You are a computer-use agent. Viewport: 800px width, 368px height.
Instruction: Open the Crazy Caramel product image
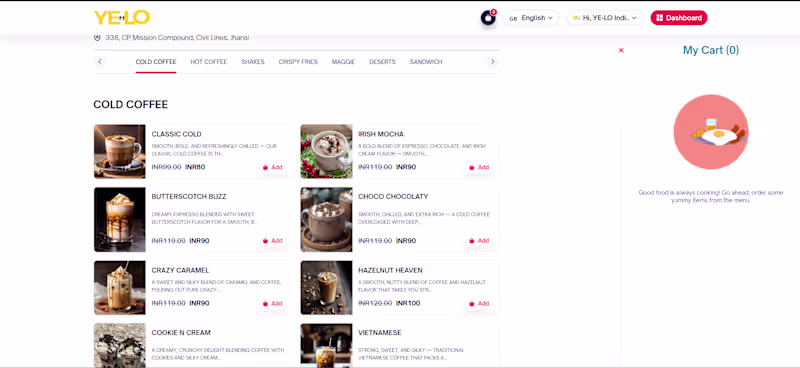[x=119, y=288]
